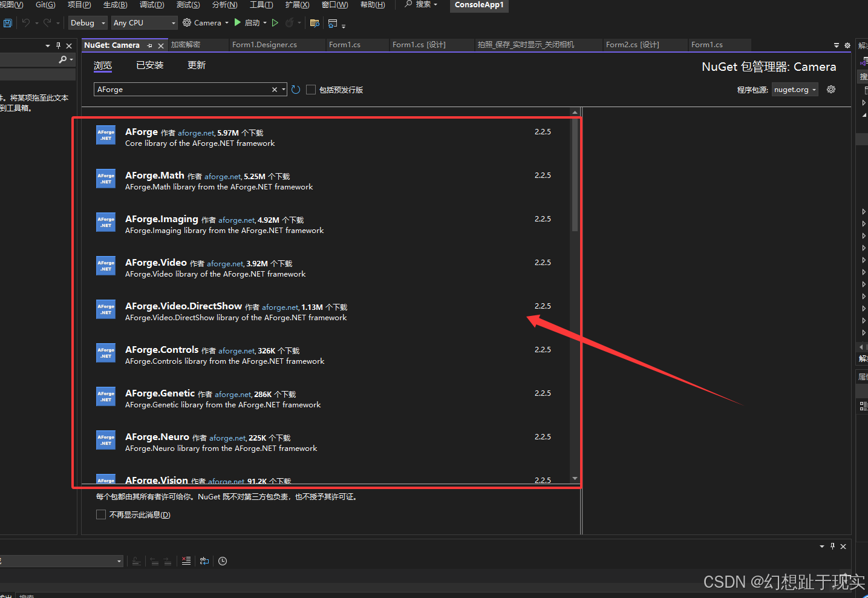Open the document tab list overflow dropdown
This screenshot has height=598, width=868.
(837, 45)
